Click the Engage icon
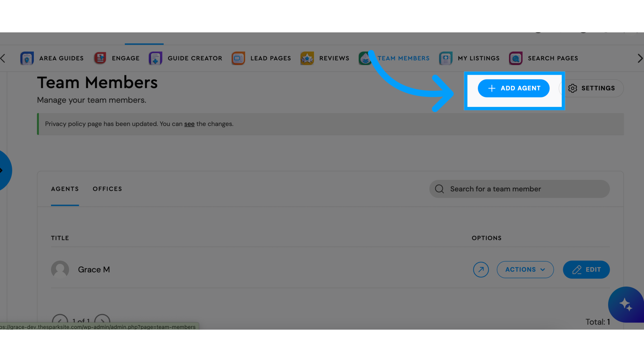The height and width of the screenshot is (362, 644). (100, 58)
